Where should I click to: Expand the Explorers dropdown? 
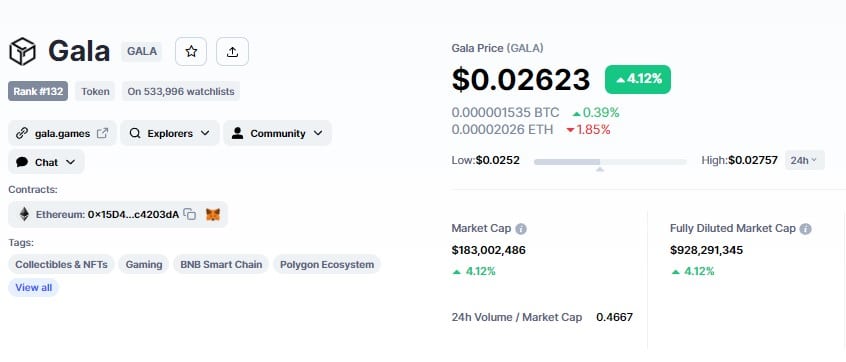[x=170, y=133]
